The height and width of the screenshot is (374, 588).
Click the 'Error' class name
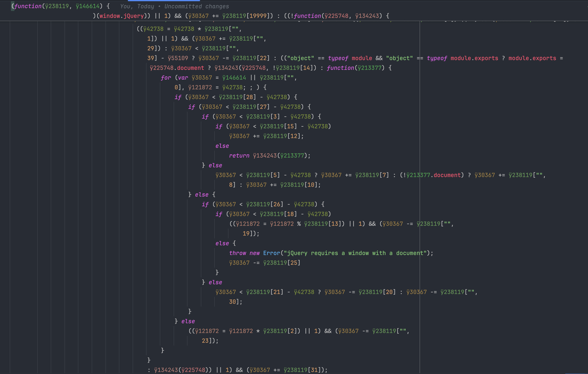(271, 253)
